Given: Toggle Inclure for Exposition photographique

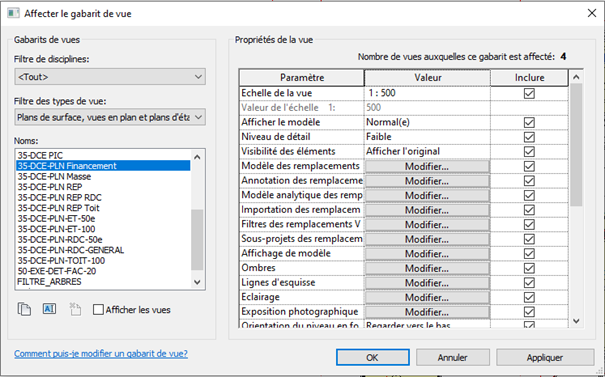Looking at the screenshot, I should pos(529,312).
